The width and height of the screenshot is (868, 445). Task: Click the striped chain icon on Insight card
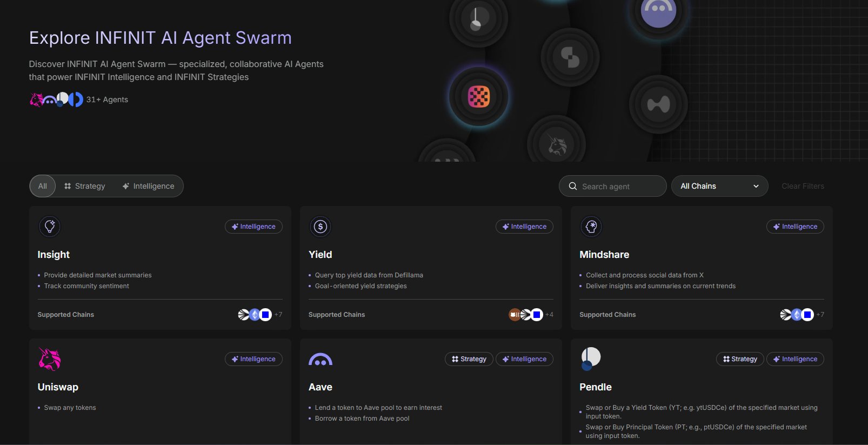tap(244, 315)
